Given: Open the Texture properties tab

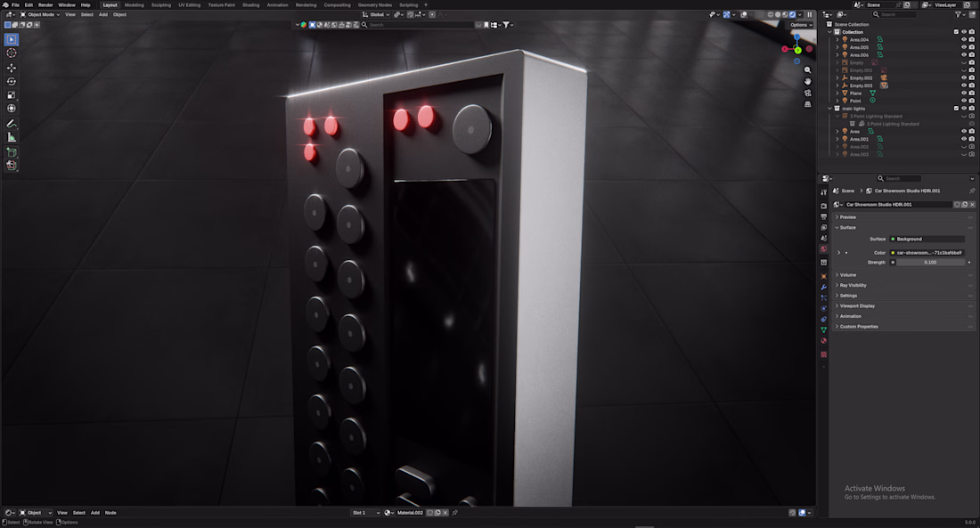Looking at the screenshot, I should (x=824, y=354).
